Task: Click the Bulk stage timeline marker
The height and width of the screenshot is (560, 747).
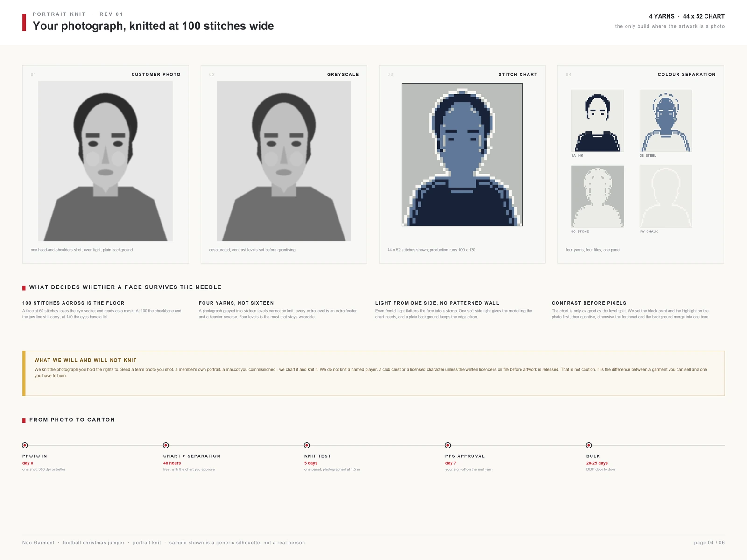Action: 589,445
